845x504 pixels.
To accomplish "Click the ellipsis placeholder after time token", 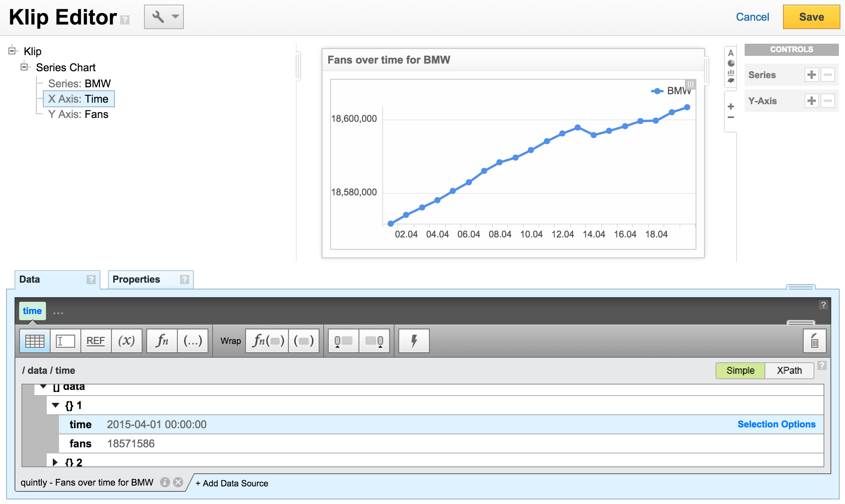I will coord(58,313).
